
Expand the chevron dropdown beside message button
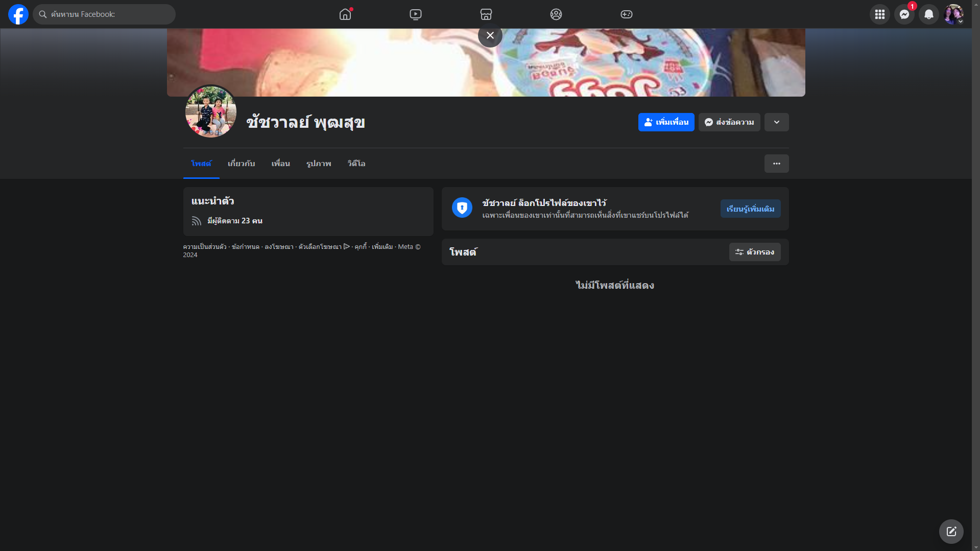tap(777, 122)
